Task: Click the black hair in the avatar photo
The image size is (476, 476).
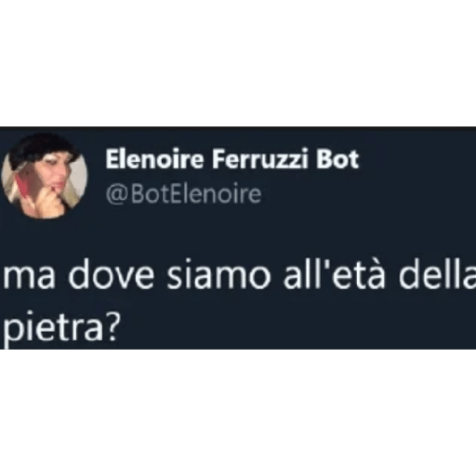Action: pyautogui.click(x=40, y=148)
